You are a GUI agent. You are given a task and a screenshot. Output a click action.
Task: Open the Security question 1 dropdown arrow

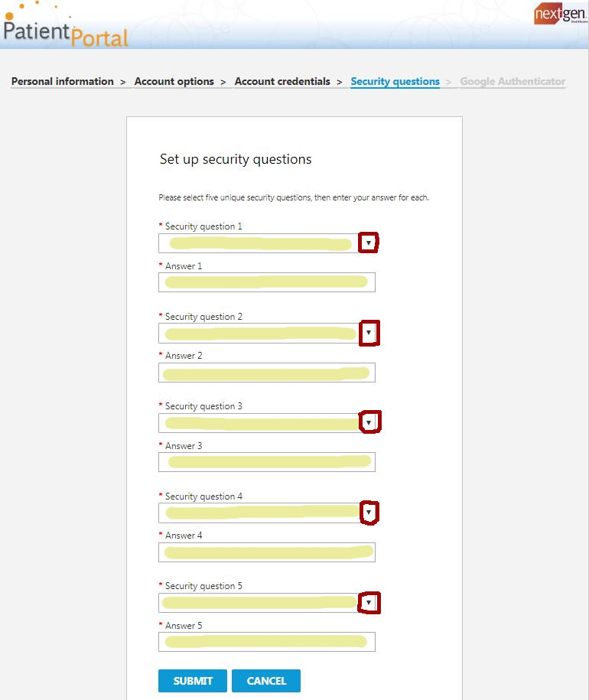tap(369, 243)
